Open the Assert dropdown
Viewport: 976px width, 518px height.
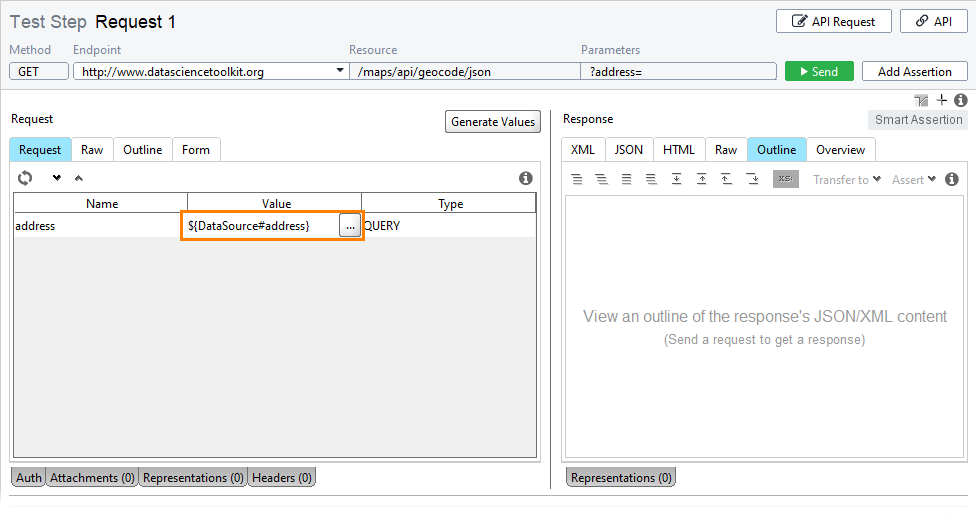pyautogui.click(x=914, y=179)
